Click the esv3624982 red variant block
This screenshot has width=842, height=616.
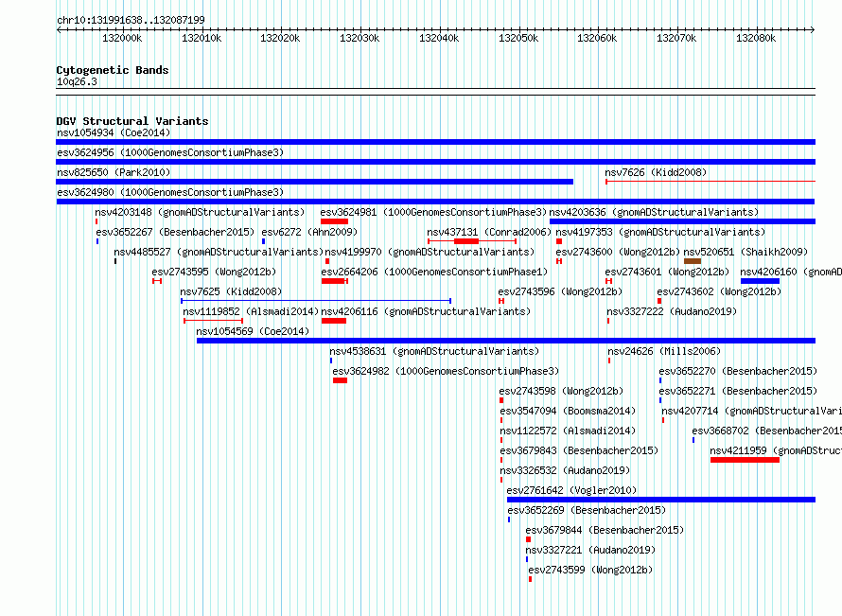(x=340, y=380)
